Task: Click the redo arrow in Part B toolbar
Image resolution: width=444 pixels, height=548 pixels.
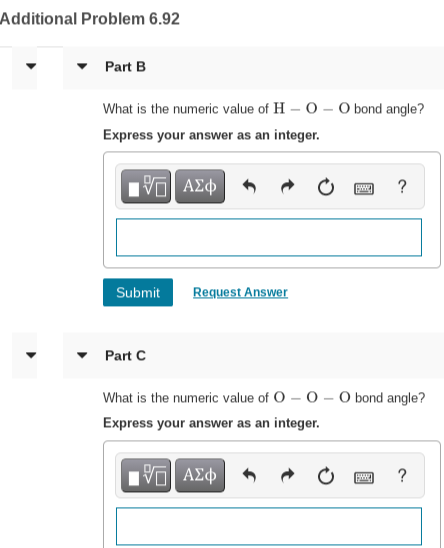Action: click(287, 187)
